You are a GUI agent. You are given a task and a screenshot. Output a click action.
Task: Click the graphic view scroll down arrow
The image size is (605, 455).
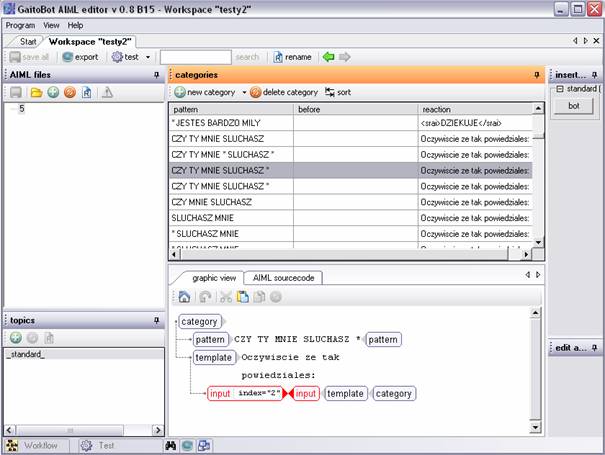pyautogui.click(x=536, y=427)
